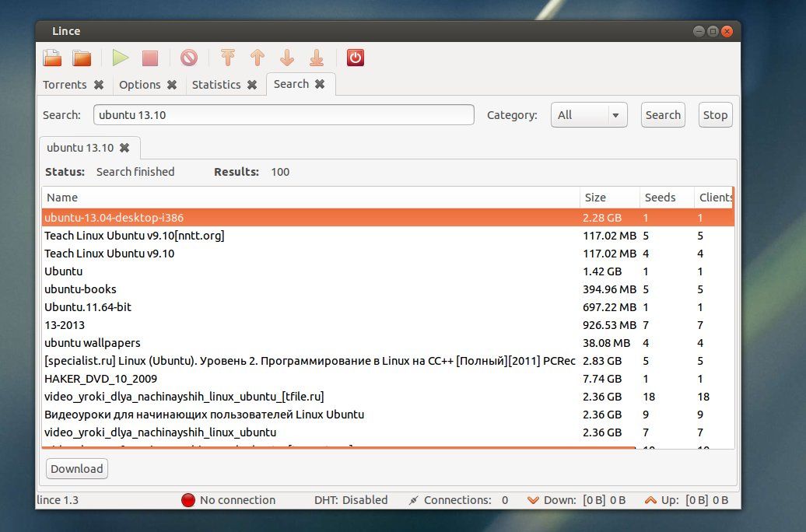Open the Category dropdown set to All
The height and width of the screenshot is (532, 806).
pyautogui.click(x=589, y=115)
